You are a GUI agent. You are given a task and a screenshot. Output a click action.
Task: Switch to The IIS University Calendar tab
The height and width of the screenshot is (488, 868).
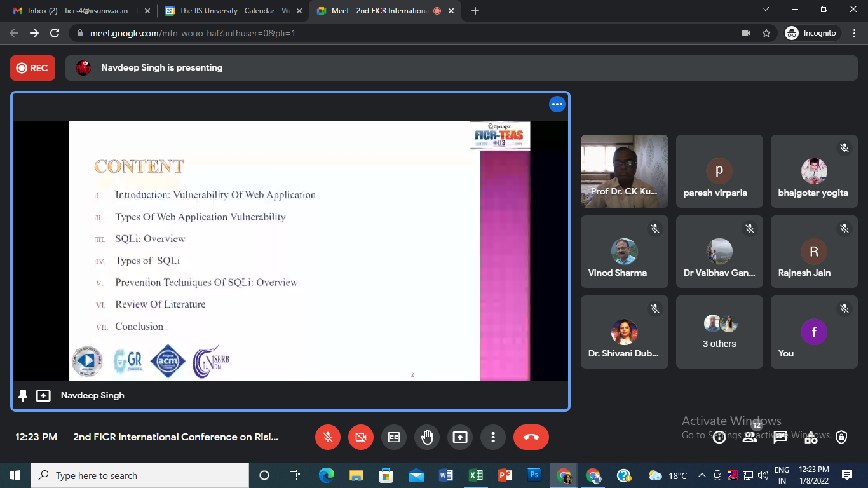click(232, 11)
